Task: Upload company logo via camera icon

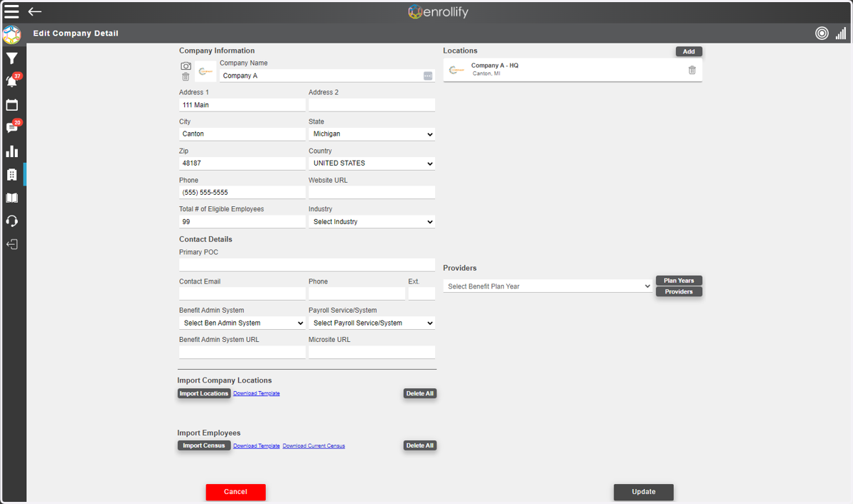Action: point(186,66)
